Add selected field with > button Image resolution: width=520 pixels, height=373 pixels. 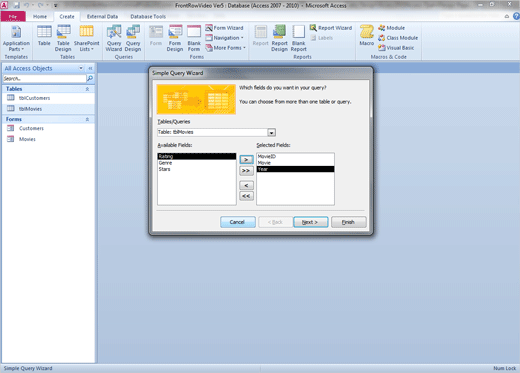(246, 160)
